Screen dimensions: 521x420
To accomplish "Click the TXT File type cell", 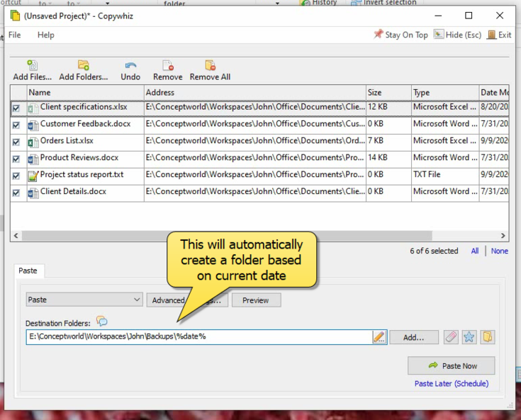I will (x=427, y=174).
